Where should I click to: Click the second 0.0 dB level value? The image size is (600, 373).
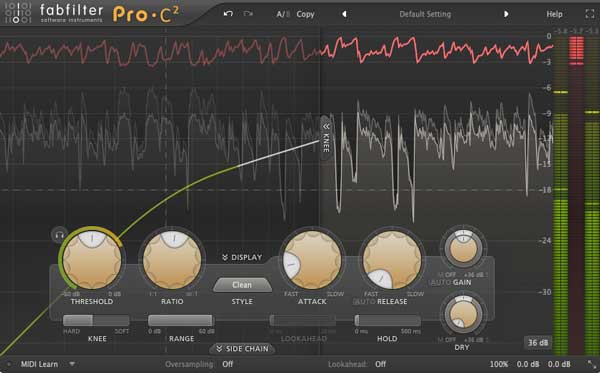pyautogui.click(x=559, y=364)
